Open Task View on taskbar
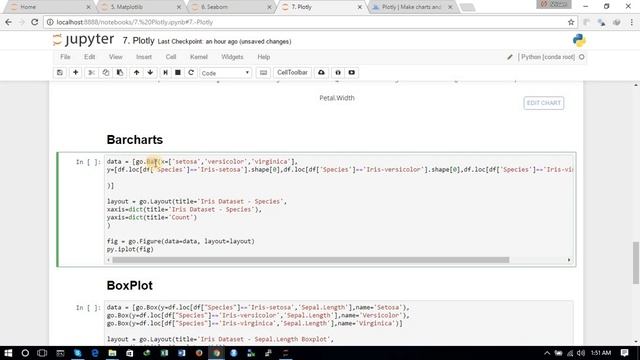 (x=42, y=353)
